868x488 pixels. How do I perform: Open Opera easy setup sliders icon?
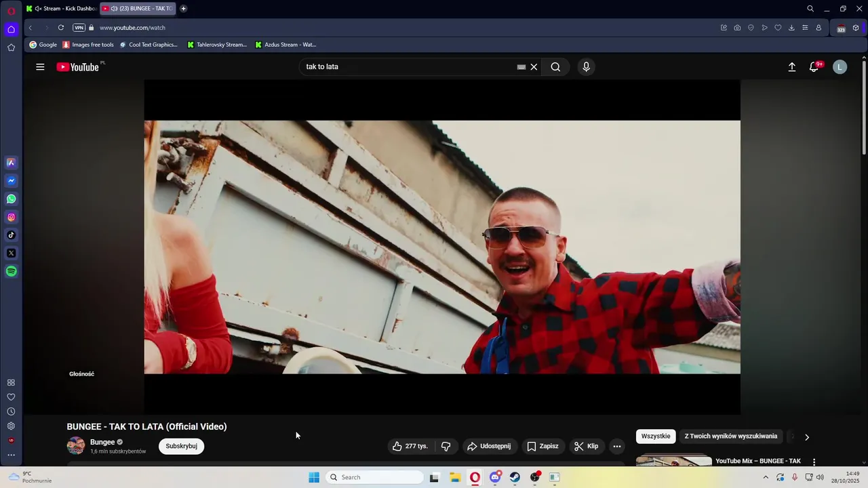coord(805,28)
